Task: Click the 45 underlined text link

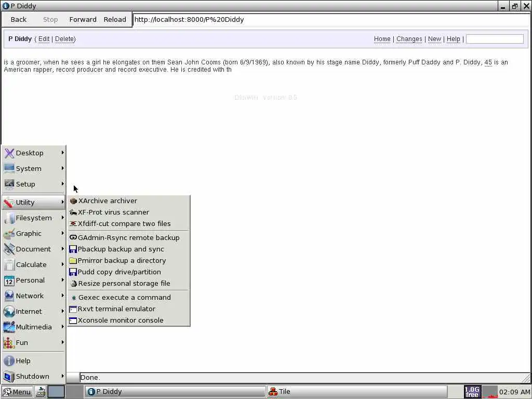Action: [488, 62]
